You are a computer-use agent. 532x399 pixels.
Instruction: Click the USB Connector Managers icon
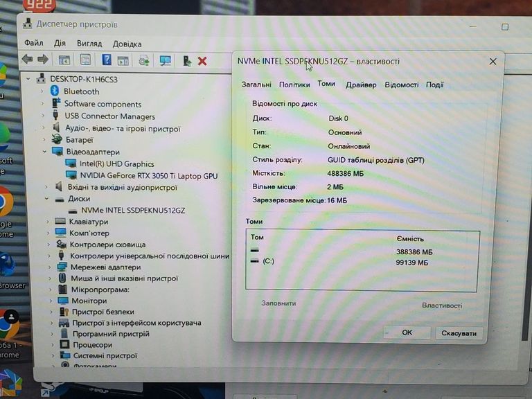[x=56, y=116]
